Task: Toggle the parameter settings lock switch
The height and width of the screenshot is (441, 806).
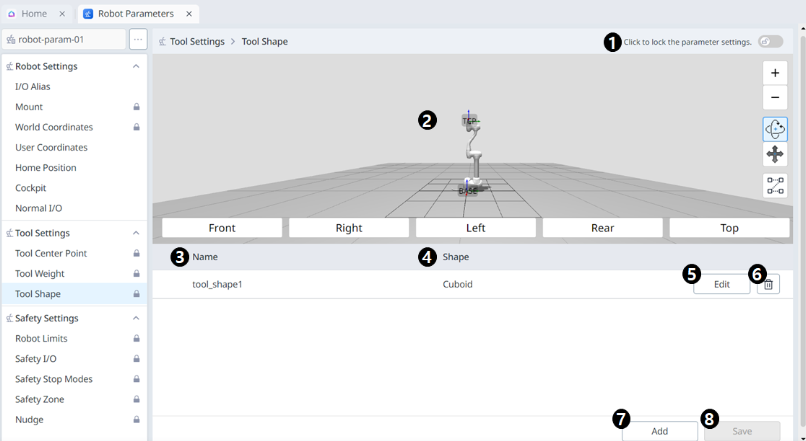Action: 770,42
